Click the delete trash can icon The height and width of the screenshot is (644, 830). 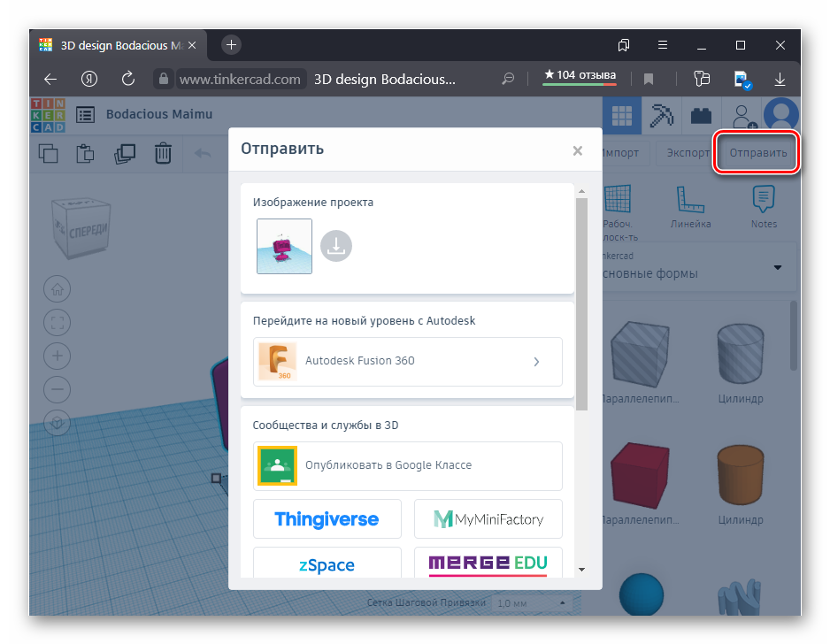coord(163,153)
